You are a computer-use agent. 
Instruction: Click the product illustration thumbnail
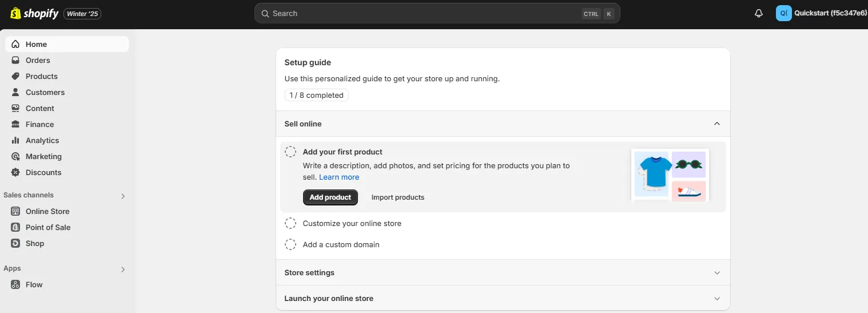(x=670, y=175)
